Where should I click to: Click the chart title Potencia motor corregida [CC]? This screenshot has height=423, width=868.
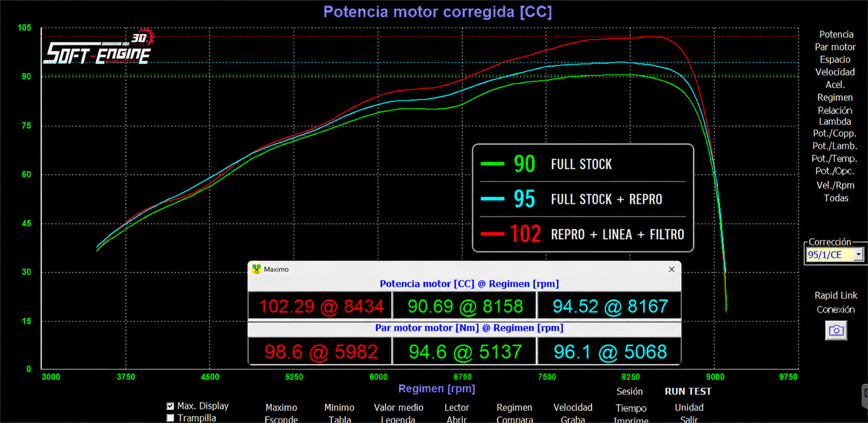point(438,11)
